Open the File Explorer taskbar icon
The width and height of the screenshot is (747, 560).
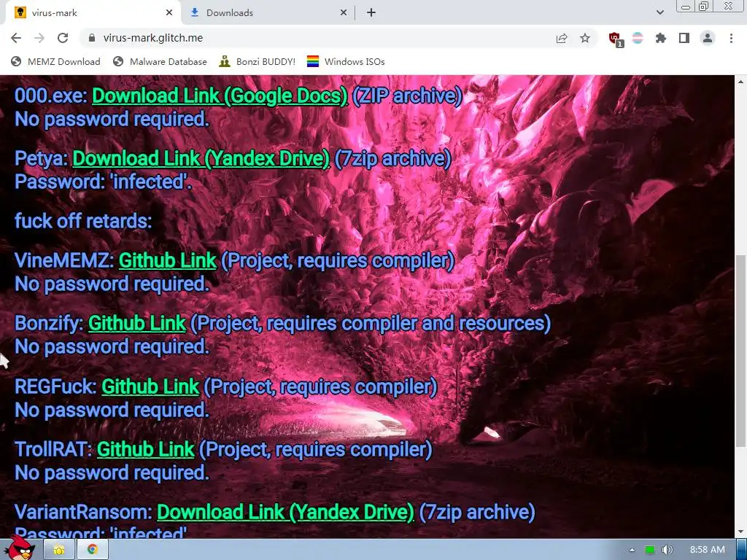tap(58, 550)
